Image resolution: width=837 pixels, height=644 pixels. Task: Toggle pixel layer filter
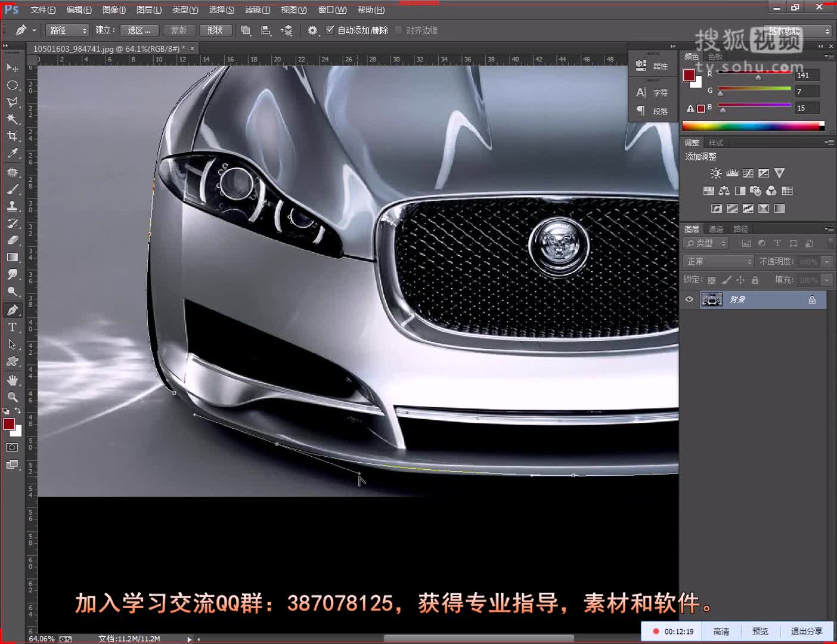pos(746,243)
